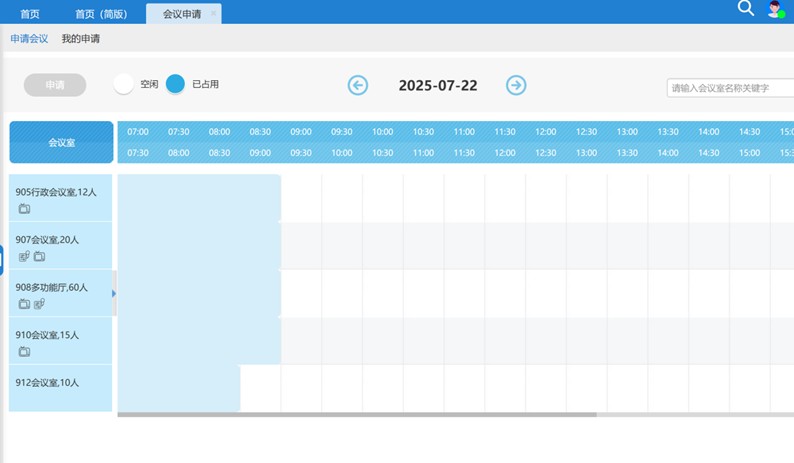This screenshot has width=794, height=463.
Task: Switch to the 首页（简版）tab
Action: (101, 14)
